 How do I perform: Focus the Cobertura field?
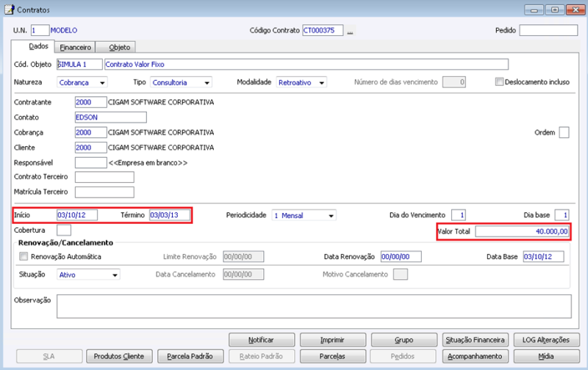point(64,231)
